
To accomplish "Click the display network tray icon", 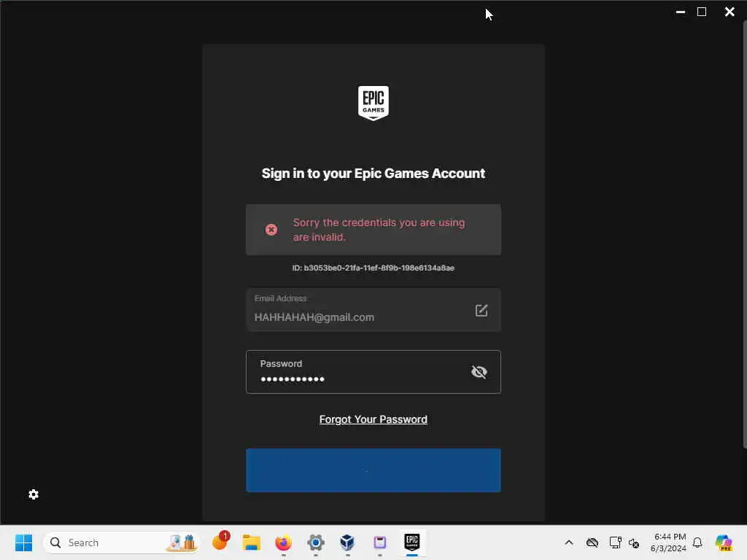I will pyautogui.click(x=615, y=542).
